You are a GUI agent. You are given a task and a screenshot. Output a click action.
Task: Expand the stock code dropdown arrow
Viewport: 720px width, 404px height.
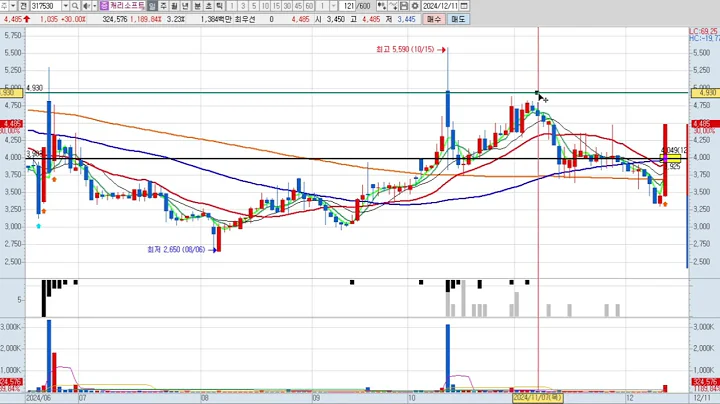(66, 6)
